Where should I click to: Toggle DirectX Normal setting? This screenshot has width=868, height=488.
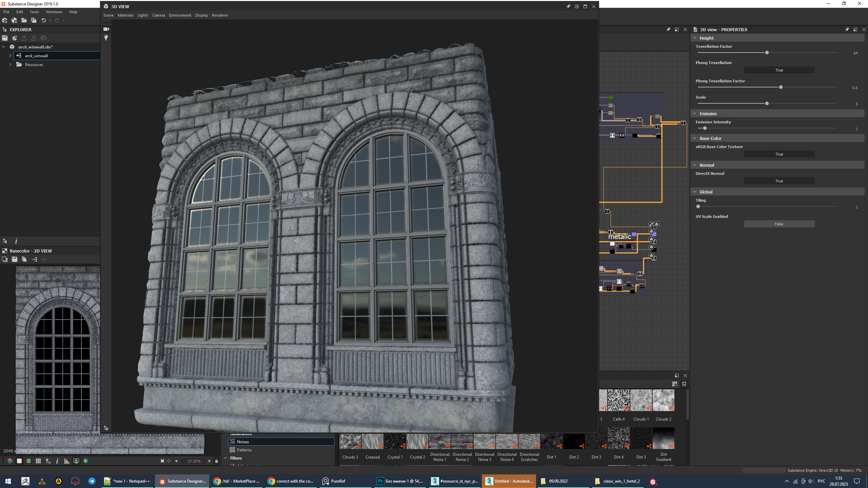(x=779, y=181)
